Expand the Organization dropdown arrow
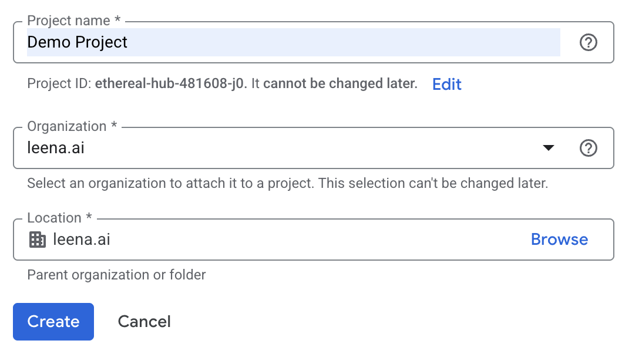The width and height of the screenshot is (632, 364). click(548, 148)
